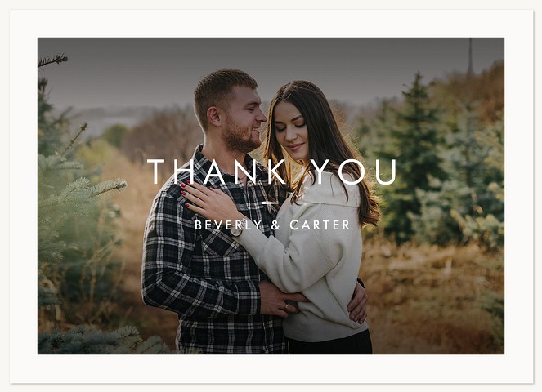Click the word BEVERLY
542x392 pixels.
click(228, 225)
